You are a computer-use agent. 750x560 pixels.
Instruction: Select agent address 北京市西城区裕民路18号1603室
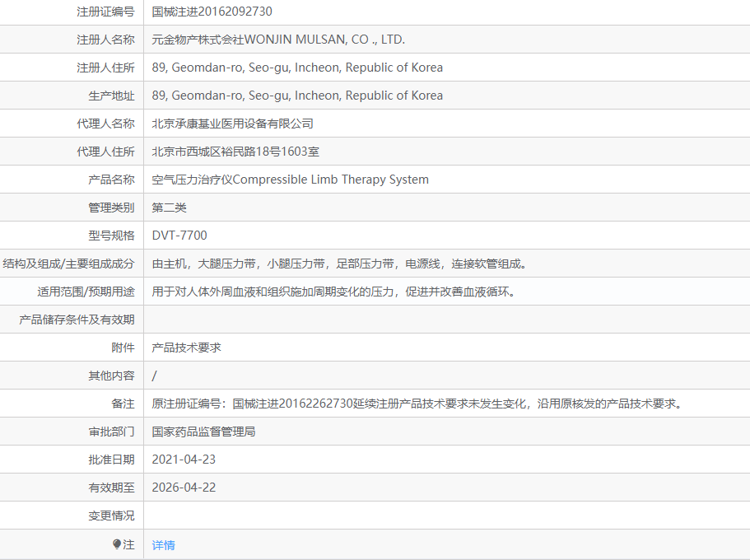pyautogui.click(x=235, y=152)
